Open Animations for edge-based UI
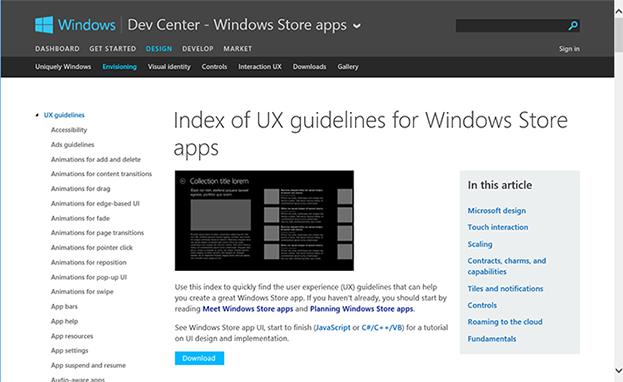 coord(95,204)
